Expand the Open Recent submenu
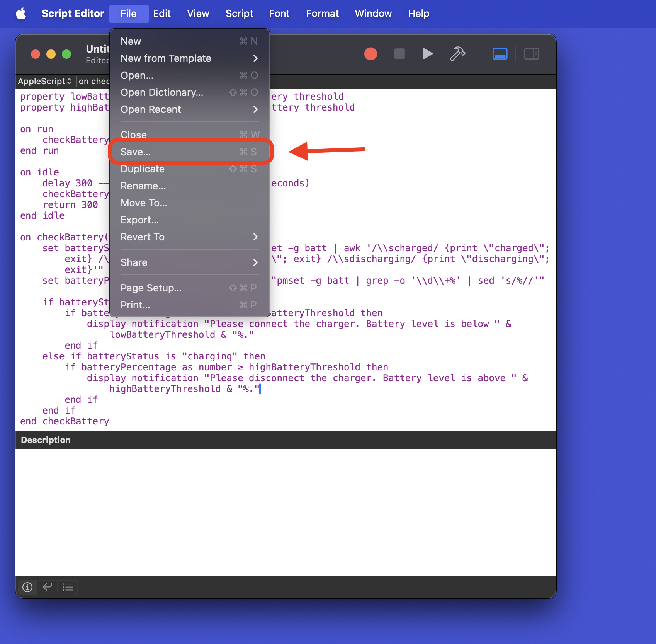This screenshot has width=656, height=644. [189, 109]
